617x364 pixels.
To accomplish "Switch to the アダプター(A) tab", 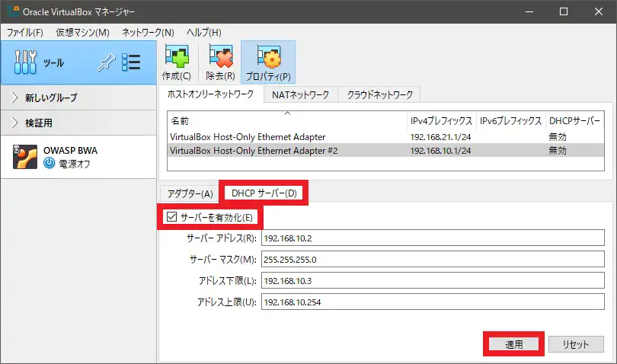I will pyautogui.click(x=190, y=193).
